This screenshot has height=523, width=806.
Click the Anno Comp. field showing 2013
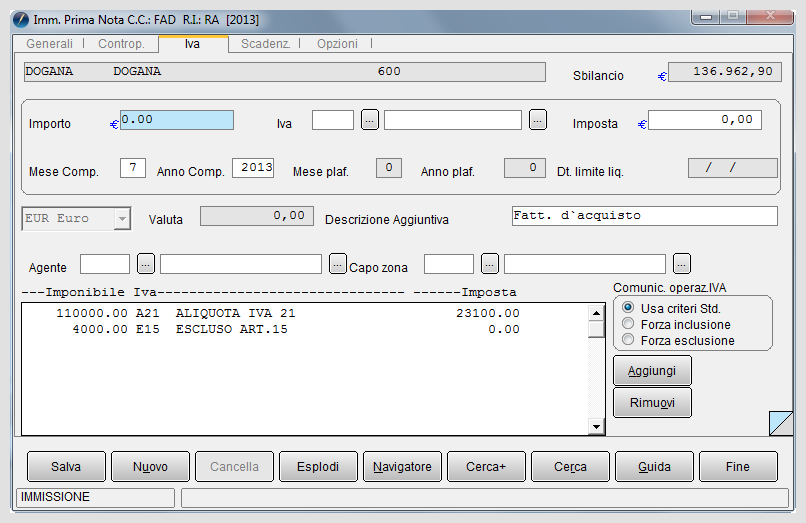(253, 168)
